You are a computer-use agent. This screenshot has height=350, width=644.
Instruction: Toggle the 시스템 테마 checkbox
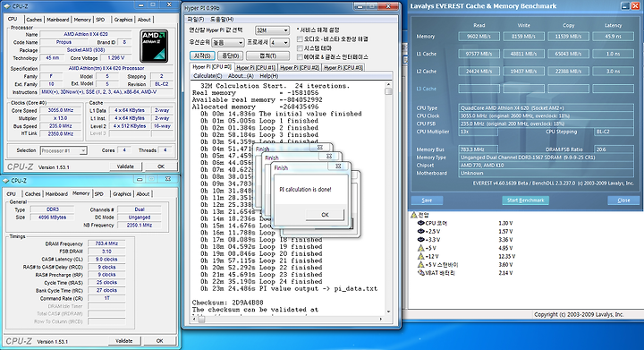300,48
